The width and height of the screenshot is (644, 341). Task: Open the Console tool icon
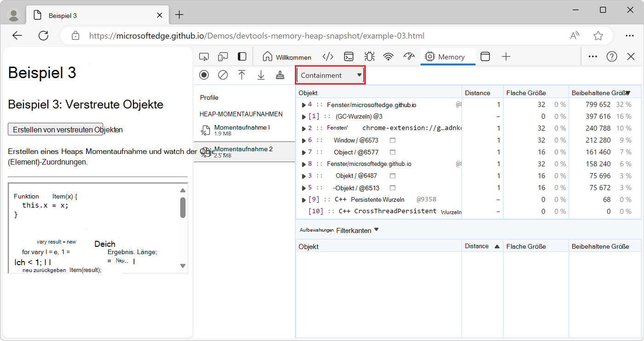point(349,57)
